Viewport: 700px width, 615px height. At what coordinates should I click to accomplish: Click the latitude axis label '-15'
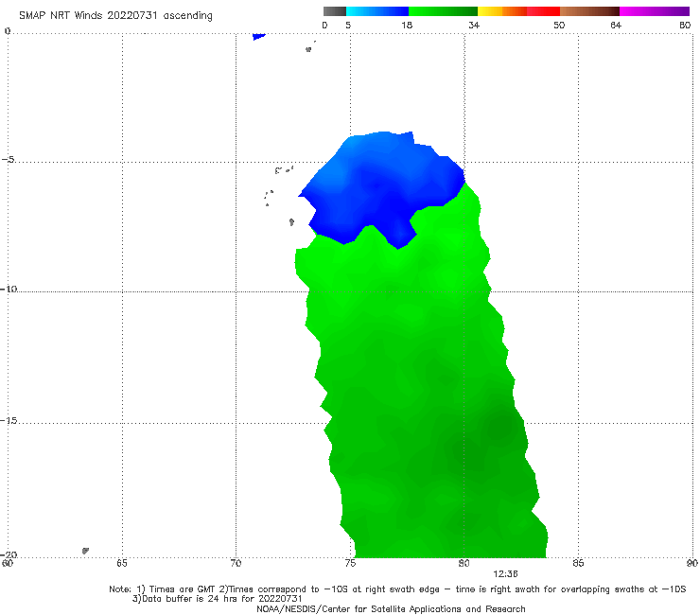(x=9, y=420)
